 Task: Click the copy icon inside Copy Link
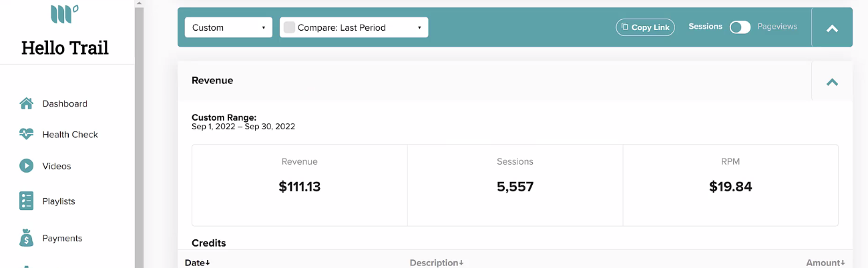pos(624,27)
